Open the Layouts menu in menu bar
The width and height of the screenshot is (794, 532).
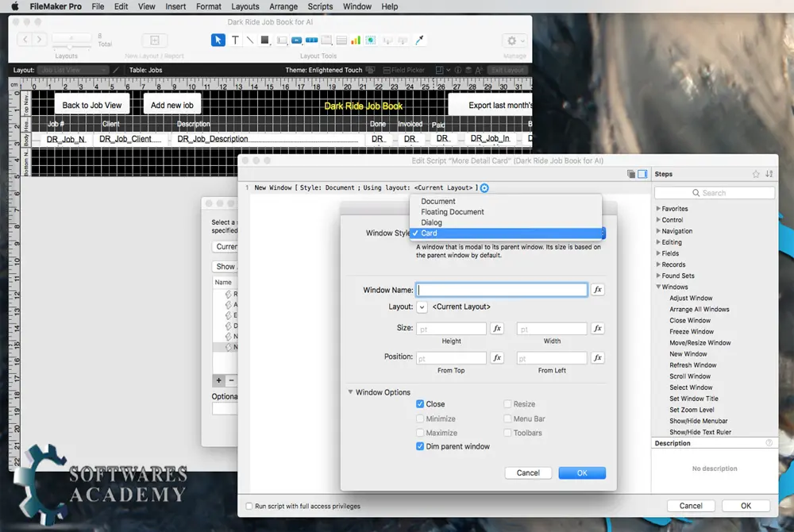tap(245, 6)
